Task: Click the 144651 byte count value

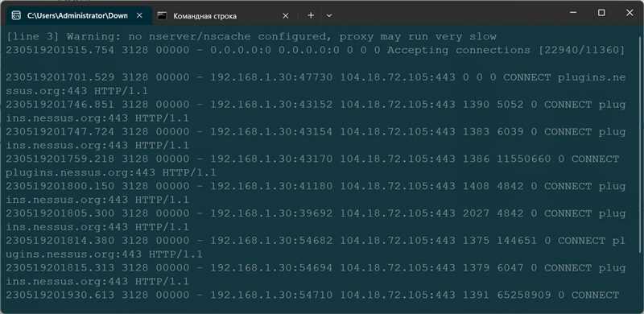Action: point(517,241)
